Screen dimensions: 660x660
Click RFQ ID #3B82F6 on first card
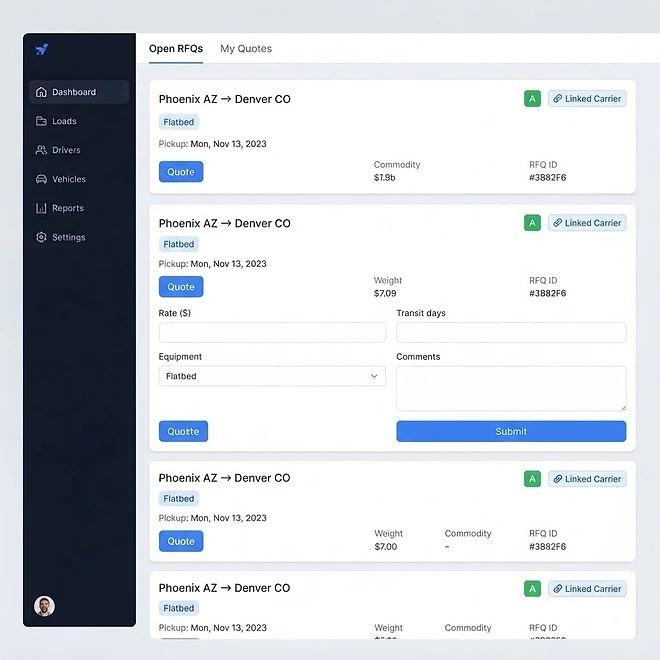pyautogui.click(x=547, y=178)
